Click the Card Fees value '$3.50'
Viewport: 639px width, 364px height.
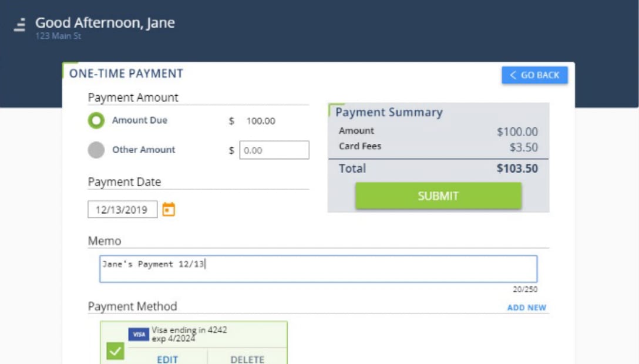click(524, 147)
